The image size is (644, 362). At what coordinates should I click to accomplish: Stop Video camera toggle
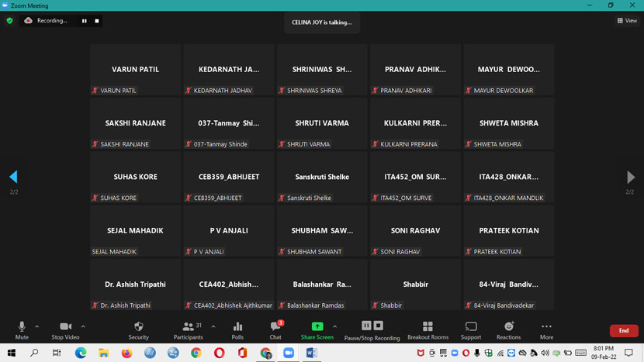pos(65,330)
